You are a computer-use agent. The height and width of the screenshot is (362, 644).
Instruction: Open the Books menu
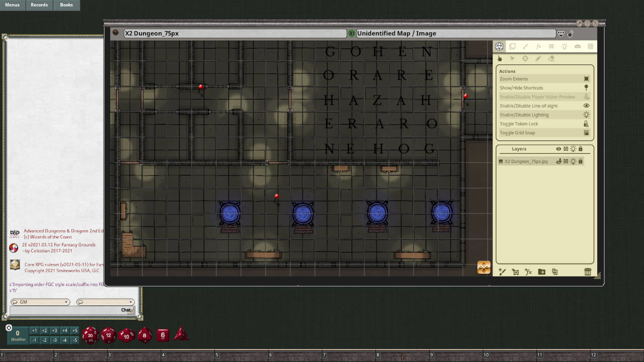pos(66,5)
